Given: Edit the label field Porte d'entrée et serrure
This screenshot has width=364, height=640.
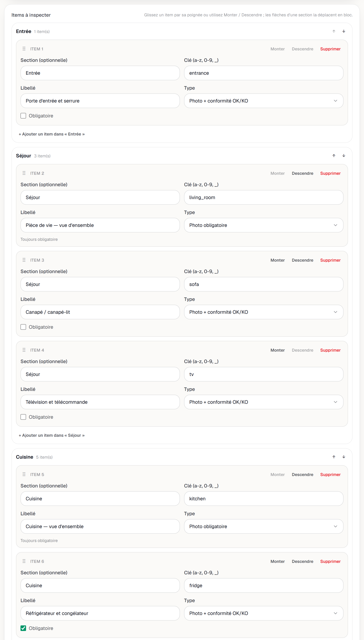Looking at the screenshot, I should point(100,101).
